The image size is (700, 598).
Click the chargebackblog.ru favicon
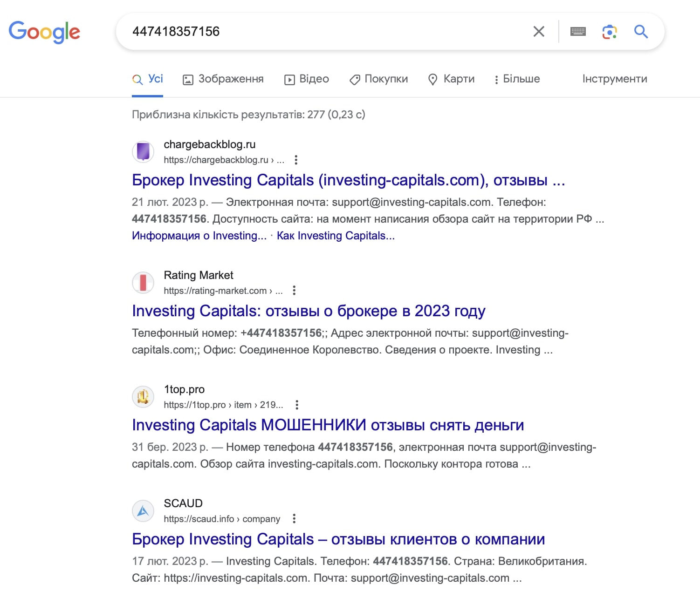pos(143,152)
